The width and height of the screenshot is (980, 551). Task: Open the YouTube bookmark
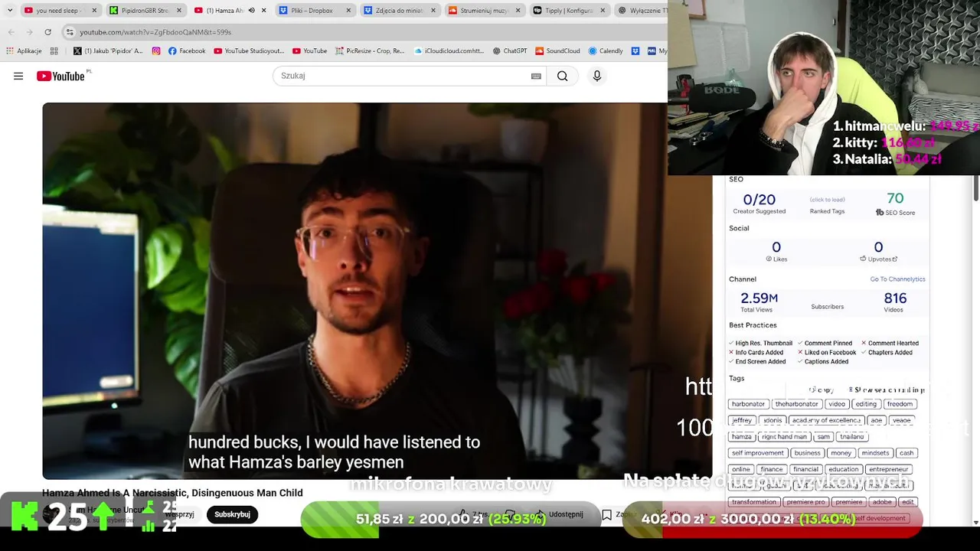[x=310, y=51]
